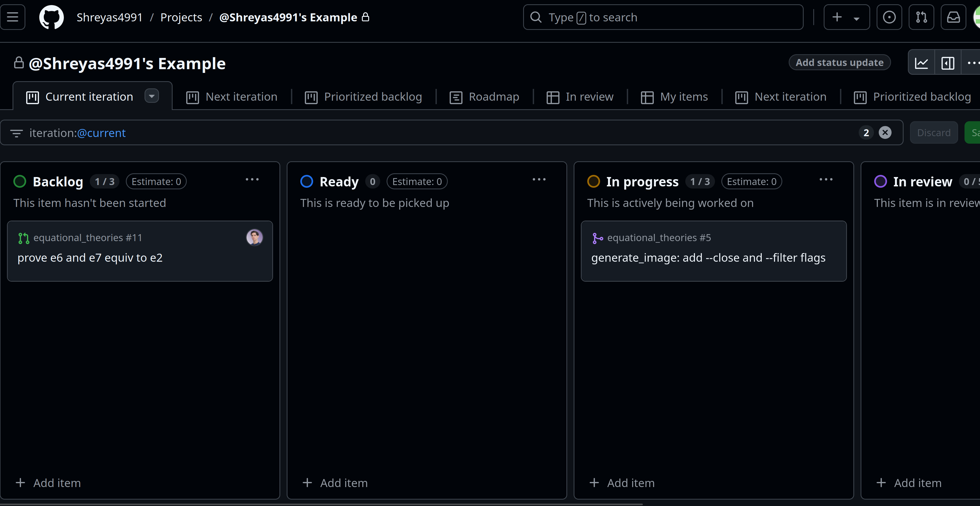The width and height of the screenshot is (980, 506).
Task: Click the search magnifier icon
Action: 536,17
